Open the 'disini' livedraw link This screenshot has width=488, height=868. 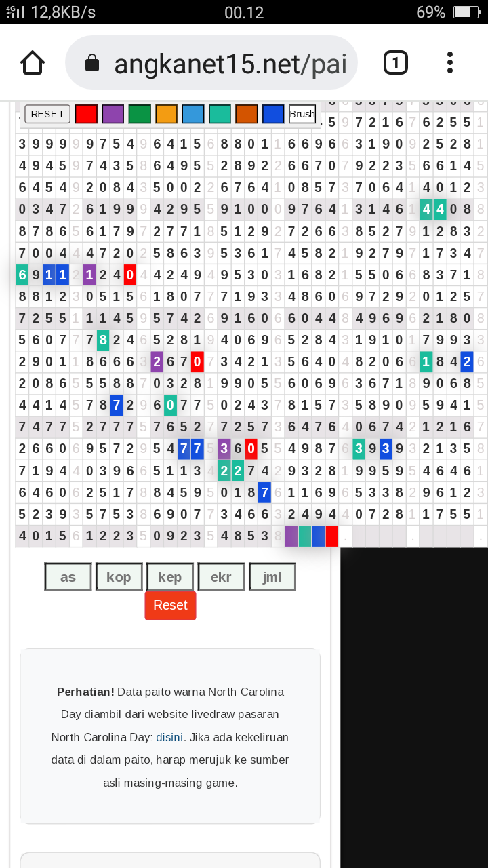click(169, 737)
